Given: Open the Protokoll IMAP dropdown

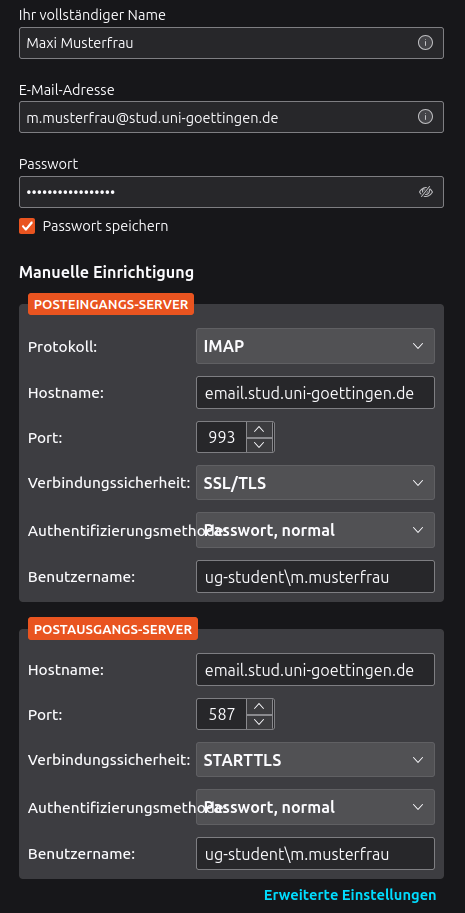Looking at the screenshot, I should tap(315, 346).
